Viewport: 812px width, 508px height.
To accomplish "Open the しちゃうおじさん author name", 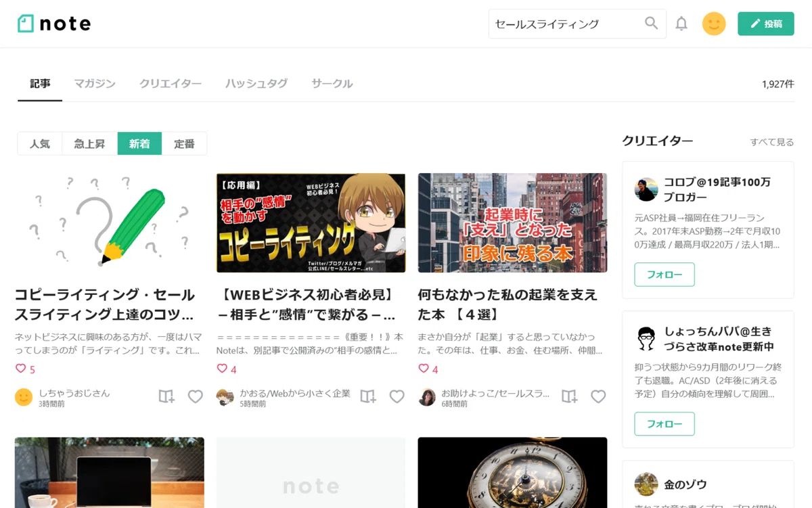I will tap(74, 393).
